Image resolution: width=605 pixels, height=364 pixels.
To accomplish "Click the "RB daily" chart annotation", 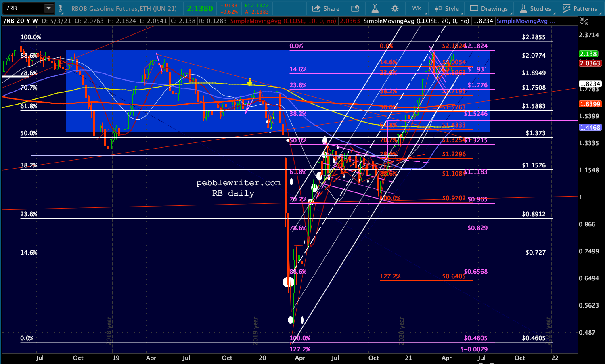I will (233, 193).
